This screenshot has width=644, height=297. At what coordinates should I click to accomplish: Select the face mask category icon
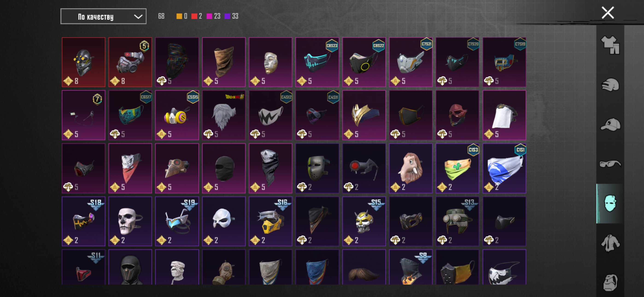pos(610,203)
